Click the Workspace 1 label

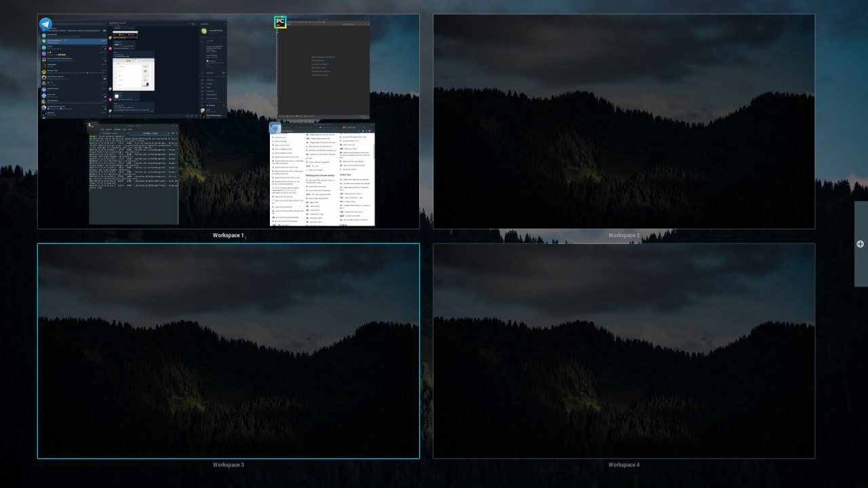(228, 235)
